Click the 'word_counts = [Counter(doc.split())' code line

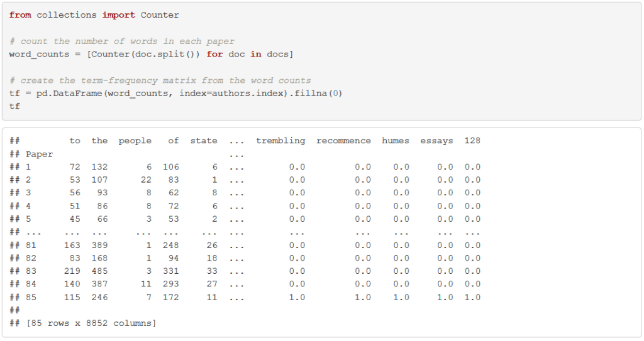pyautogui.click(x=151, y=54)
